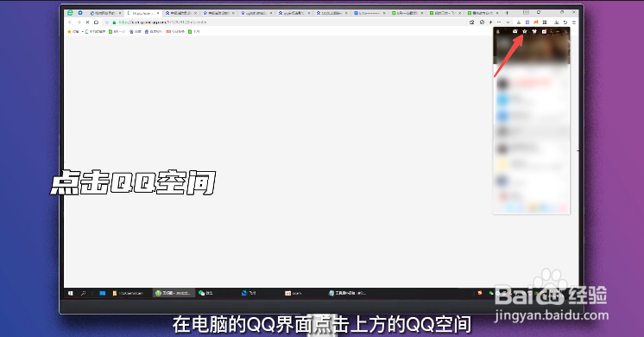Image resolution: width=644 pixels, height=337 pixels.
Task: Switch to the third tab with Baidu paw icon
Action: (x=181, y=13)
